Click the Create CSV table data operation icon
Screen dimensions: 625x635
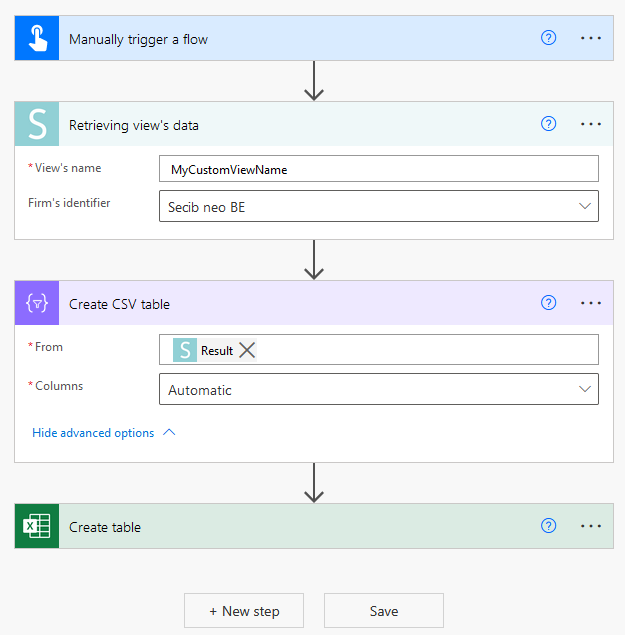(37, 303)
